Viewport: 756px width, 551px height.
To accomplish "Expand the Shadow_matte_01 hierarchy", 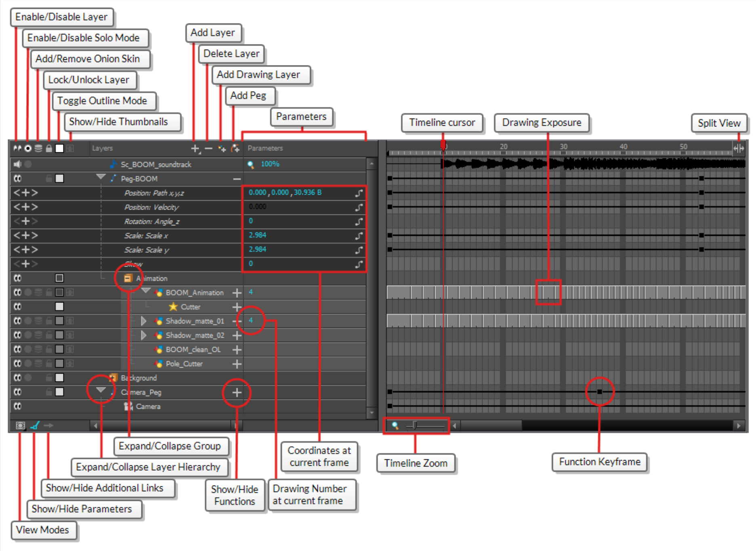I will tap(145, 321).
